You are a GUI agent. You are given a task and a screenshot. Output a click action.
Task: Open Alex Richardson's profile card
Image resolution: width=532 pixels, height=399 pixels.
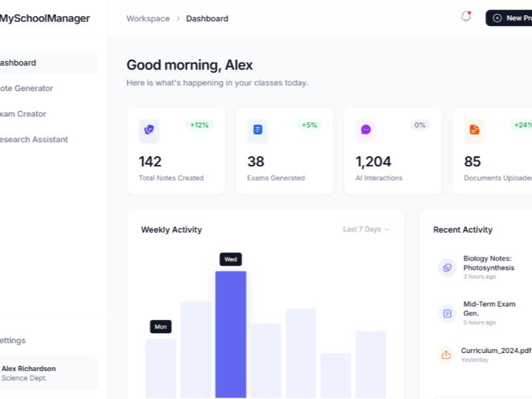(x=47, y=373)
